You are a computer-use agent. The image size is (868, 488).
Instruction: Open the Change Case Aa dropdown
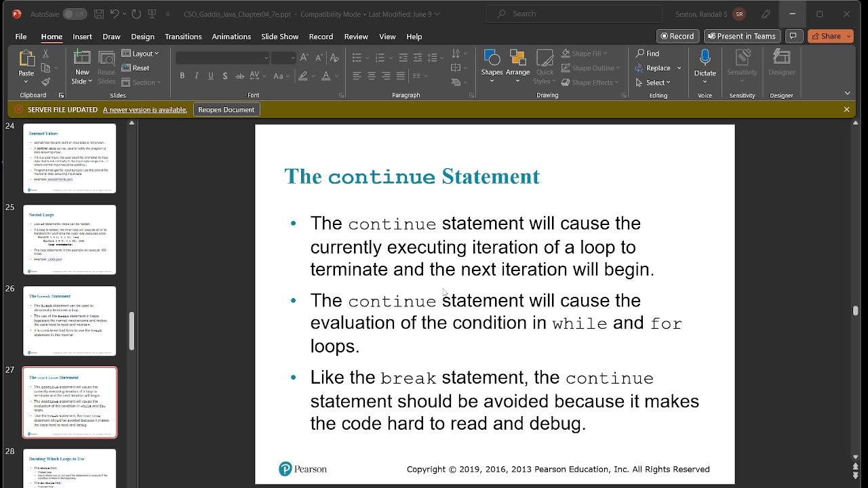coord(282,76)
